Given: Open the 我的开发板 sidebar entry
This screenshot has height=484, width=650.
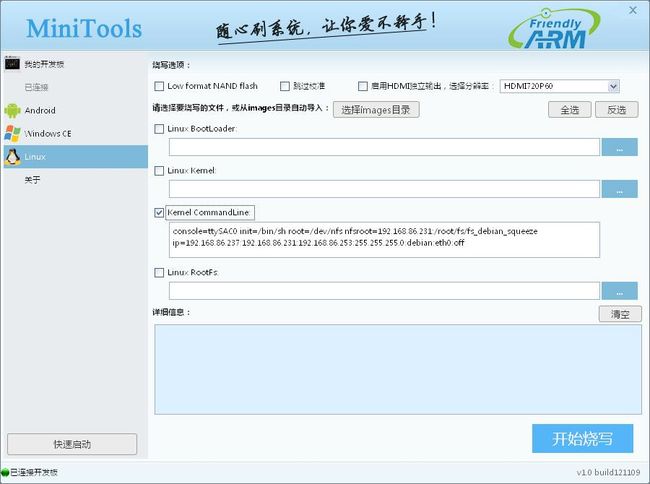Looking at the screenshot, I should (x=75, y=64).
